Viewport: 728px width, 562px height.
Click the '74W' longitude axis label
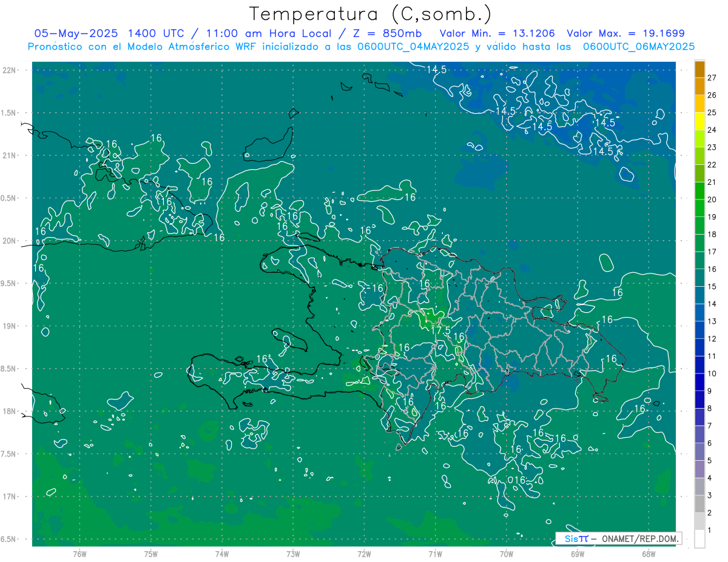(x=222, y=555)
